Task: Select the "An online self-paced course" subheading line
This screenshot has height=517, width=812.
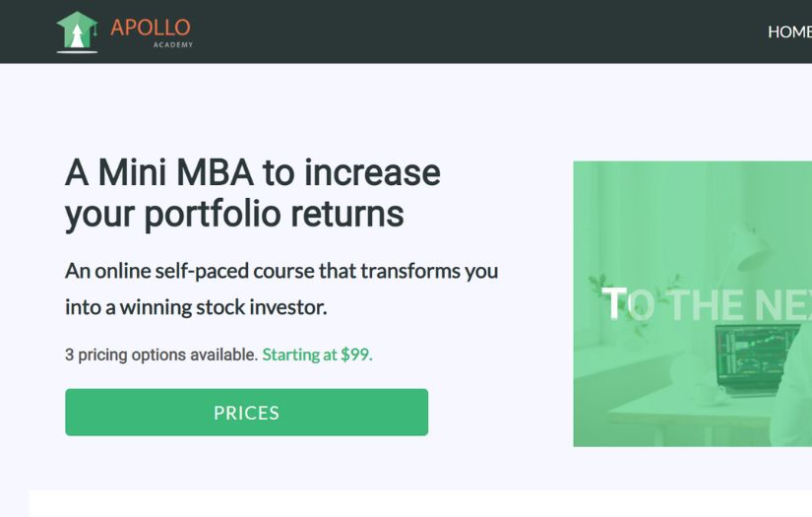Action: click(281, 271)
